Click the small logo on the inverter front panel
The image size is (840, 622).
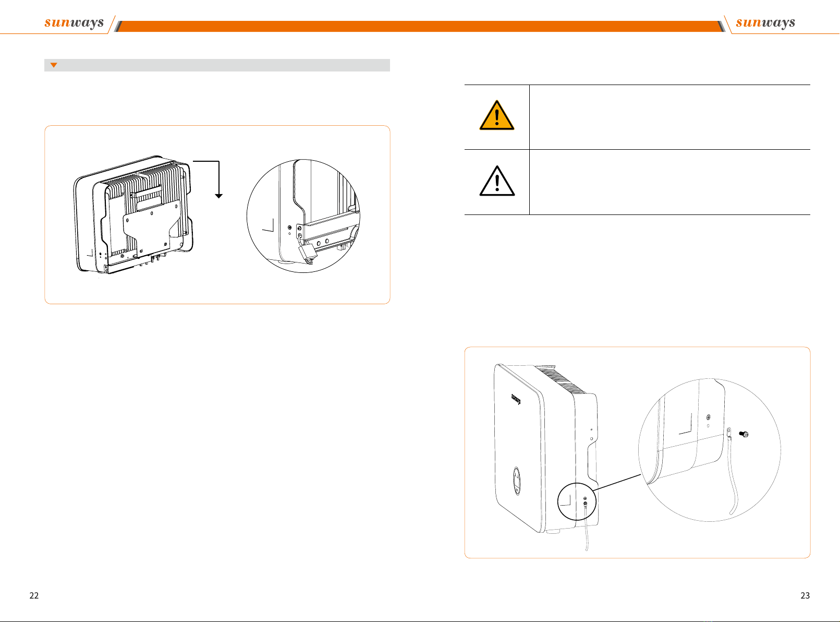point(516,399)
